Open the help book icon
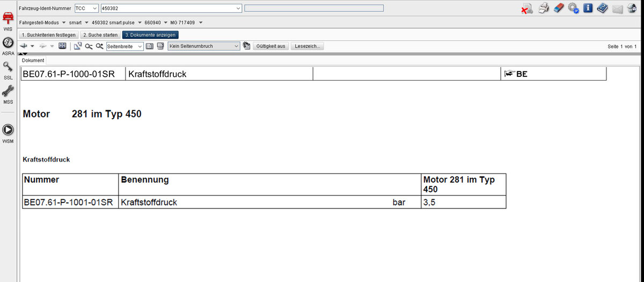 point(602,8)
